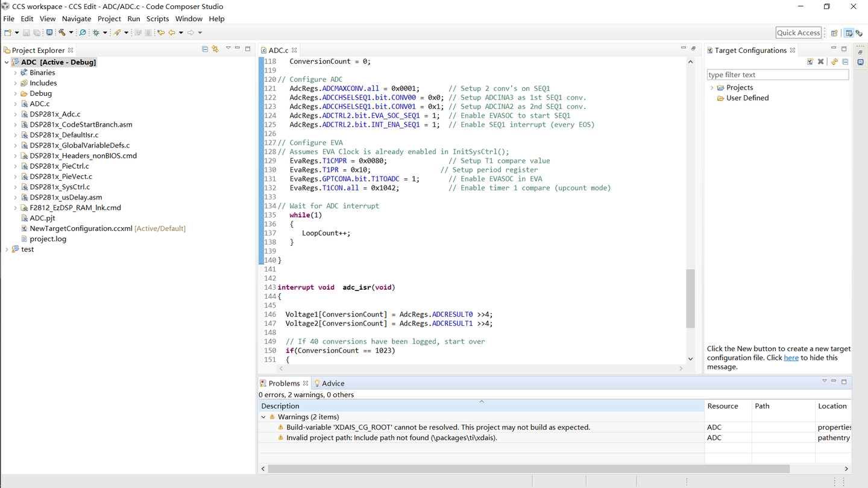The width and height of the screenshot is (868, 488).
Task: Click Refresh in Target Configurations panel
Action: [834, 61]
